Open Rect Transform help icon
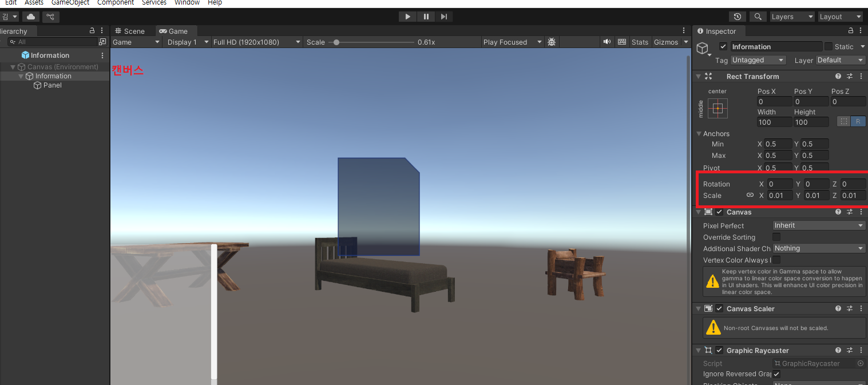 pos(838,76)
